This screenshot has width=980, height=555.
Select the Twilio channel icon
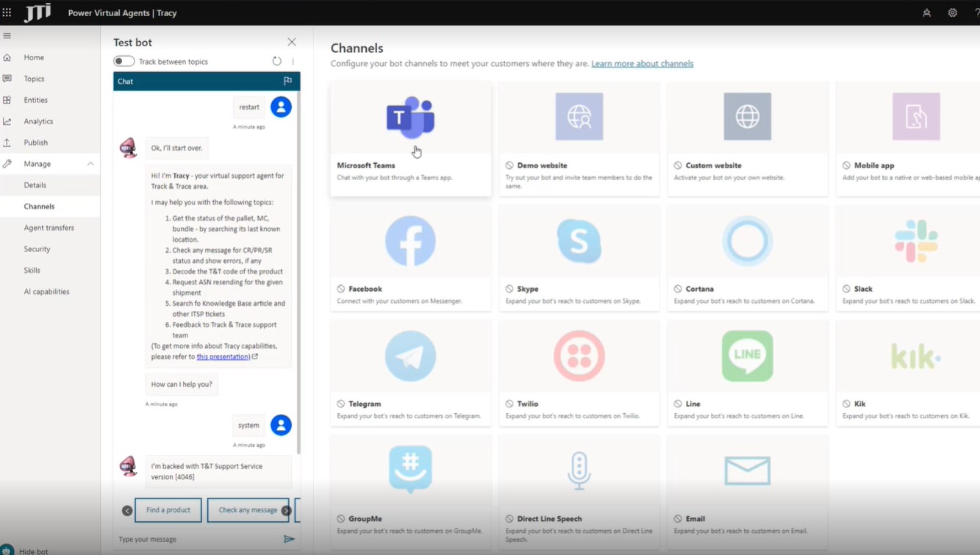[579, 356]
